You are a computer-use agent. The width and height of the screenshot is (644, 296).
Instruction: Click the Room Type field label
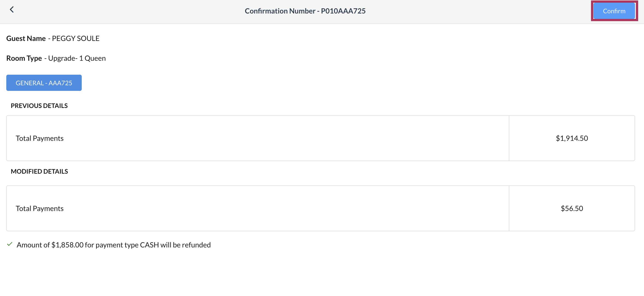coord(24,58)
